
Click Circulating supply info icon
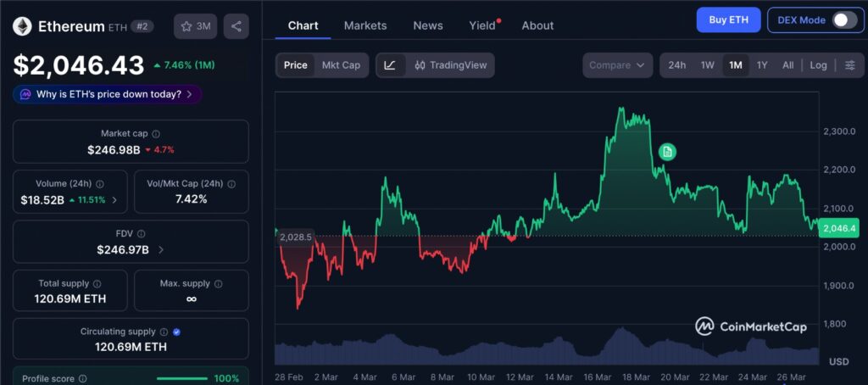tap(164, 332)
